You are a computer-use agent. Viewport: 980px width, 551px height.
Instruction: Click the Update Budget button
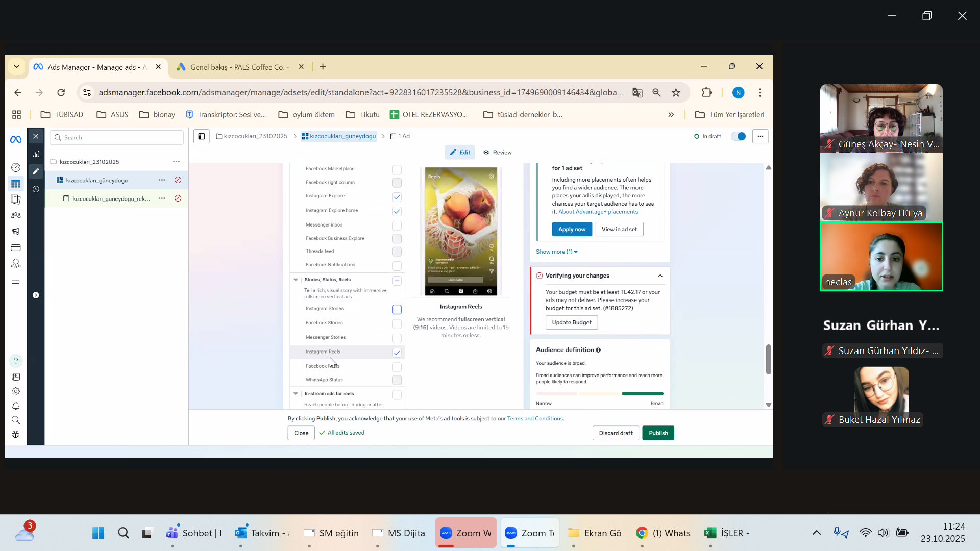(571, 322)
